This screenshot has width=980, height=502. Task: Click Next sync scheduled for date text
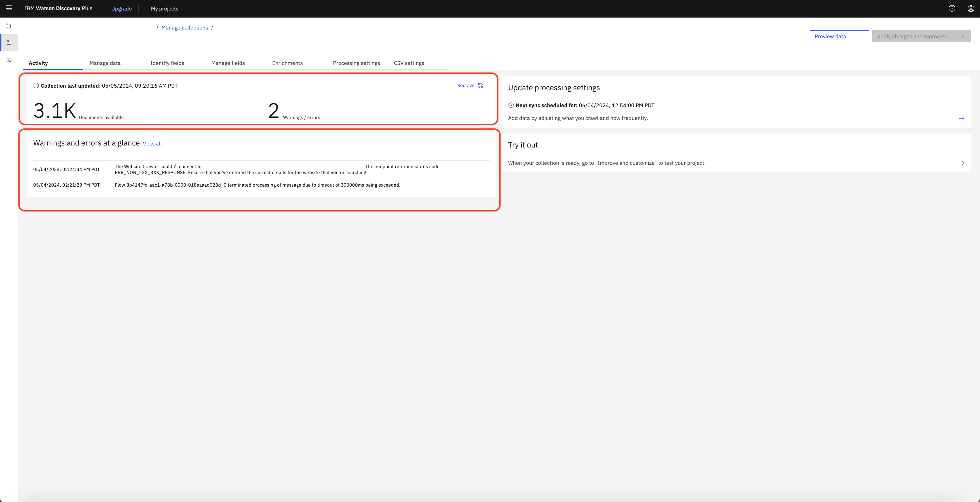tap(616, 106)
